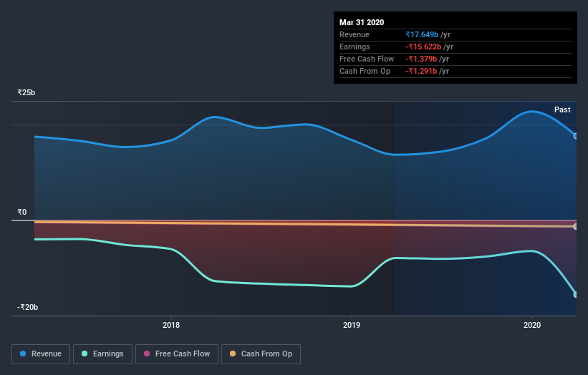588x375 pixels.
Task: Click the Earnings row label in tooltip
Action: click(355, 47)
